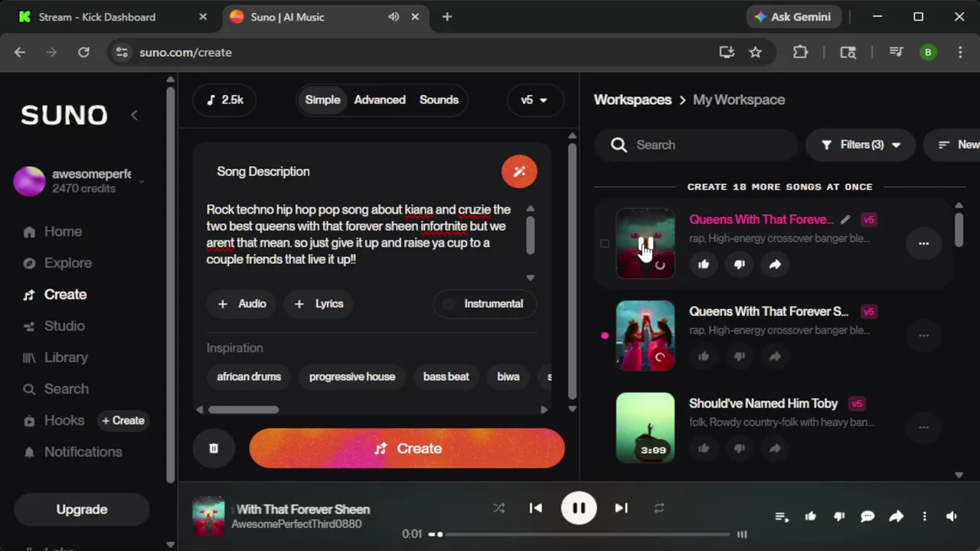Screen dimensions: 980x551
Task: Open player more options three dots
Action: (x=924, y=517)
